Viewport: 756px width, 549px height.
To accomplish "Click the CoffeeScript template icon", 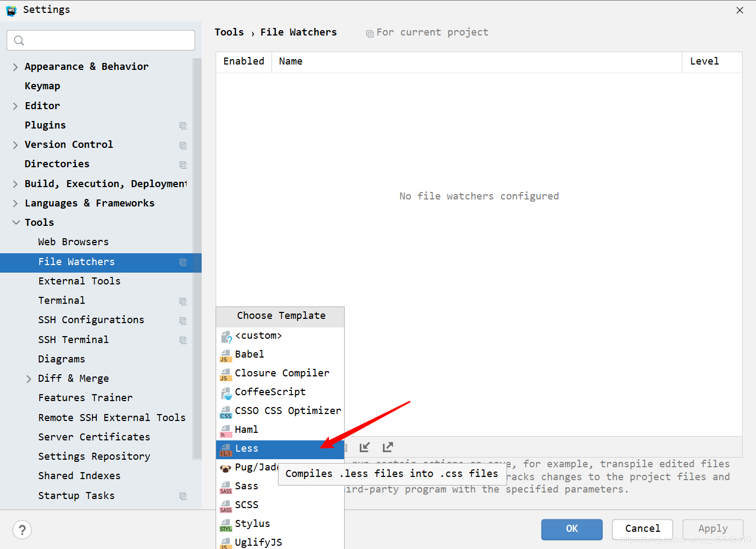I will tap(226, 393).
